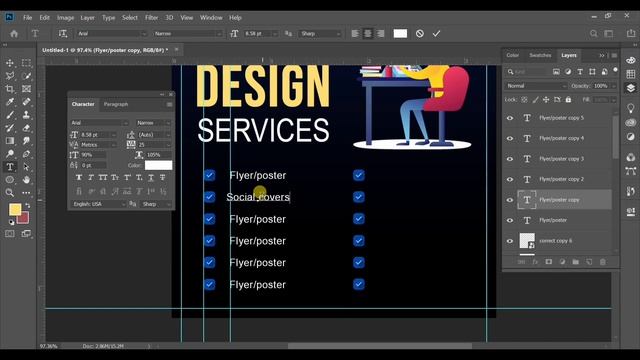The height and width of the screenshot is (360, 640).
Task: Select the Eyedropper tool
Action: 10,102
